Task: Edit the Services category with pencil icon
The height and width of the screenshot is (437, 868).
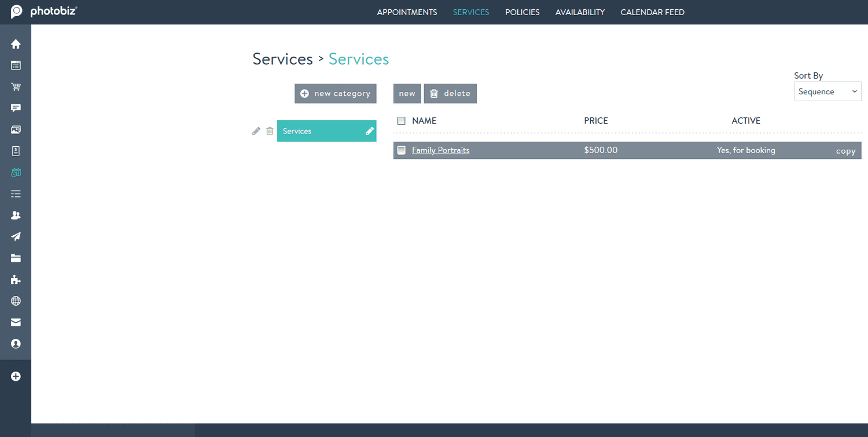Action: 256,131
